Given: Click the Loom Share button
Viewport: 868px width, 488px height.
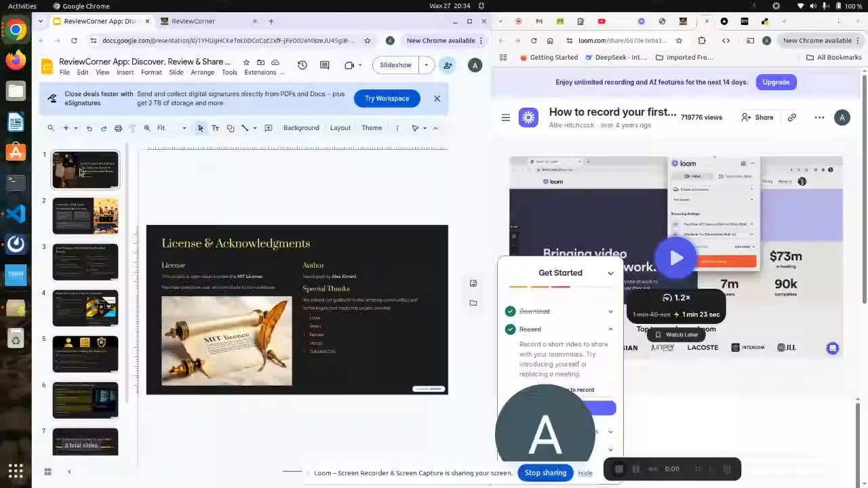Looking at the screenshot, I should tap(757, 117).
